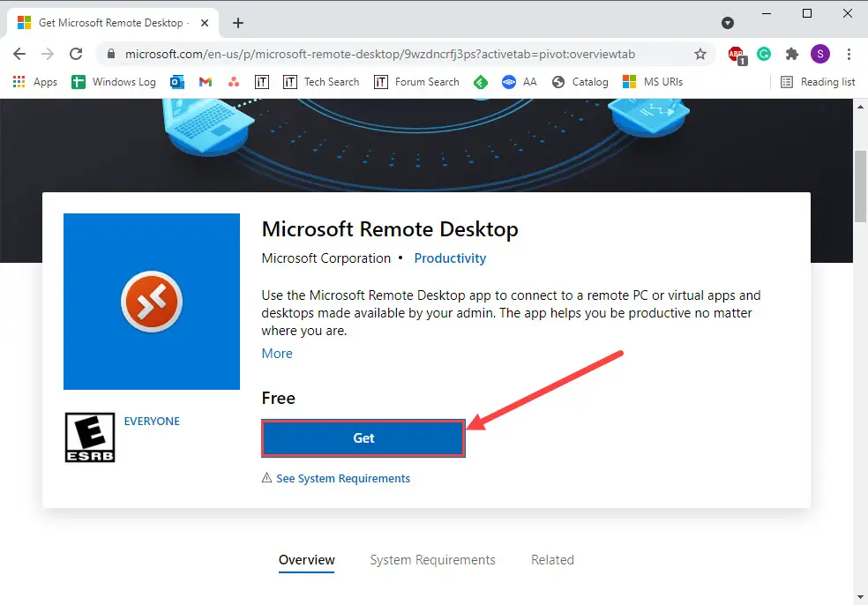Click the scrollbar down arrow
The height and width of the screenshot is (605, 868).
pos(860,597)
